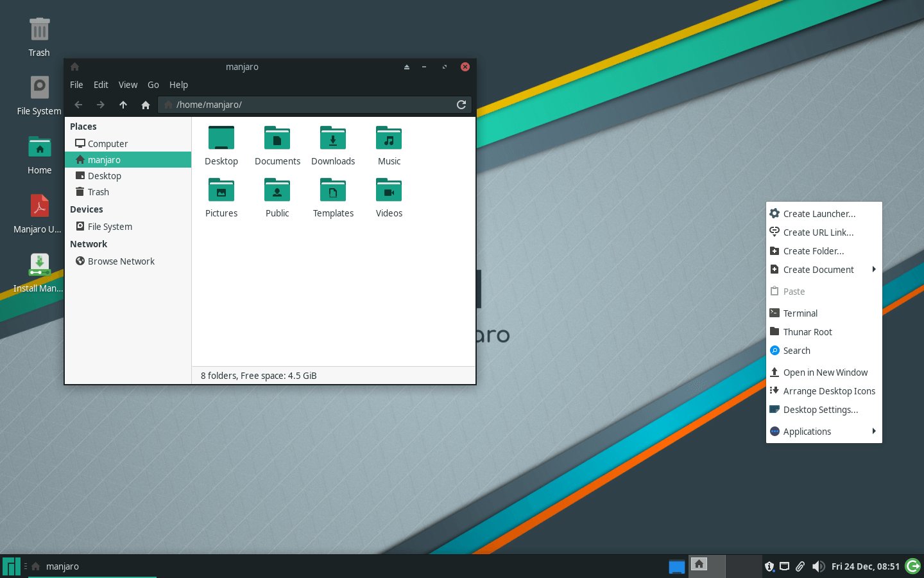Image resolution: width=924 pixels, height=578 pixels.
Task: Choose Terminal from the context menu
Action: point(824,313)
